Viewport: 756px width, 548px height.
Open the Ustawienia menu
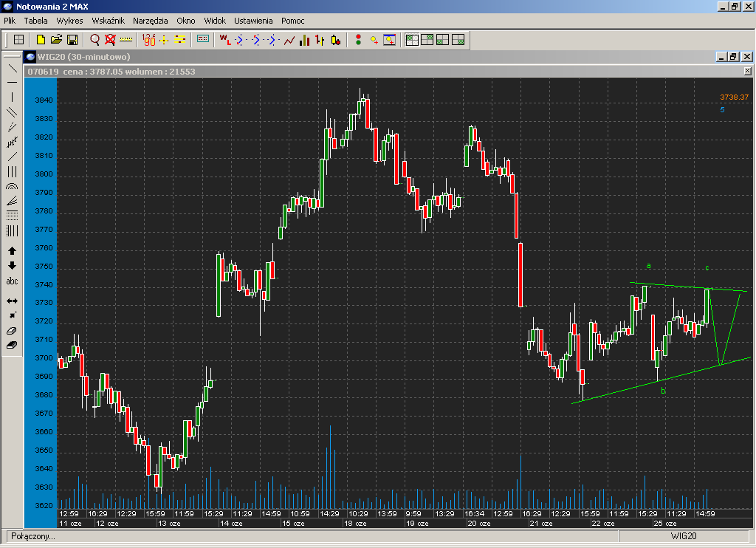coord(253,21)
